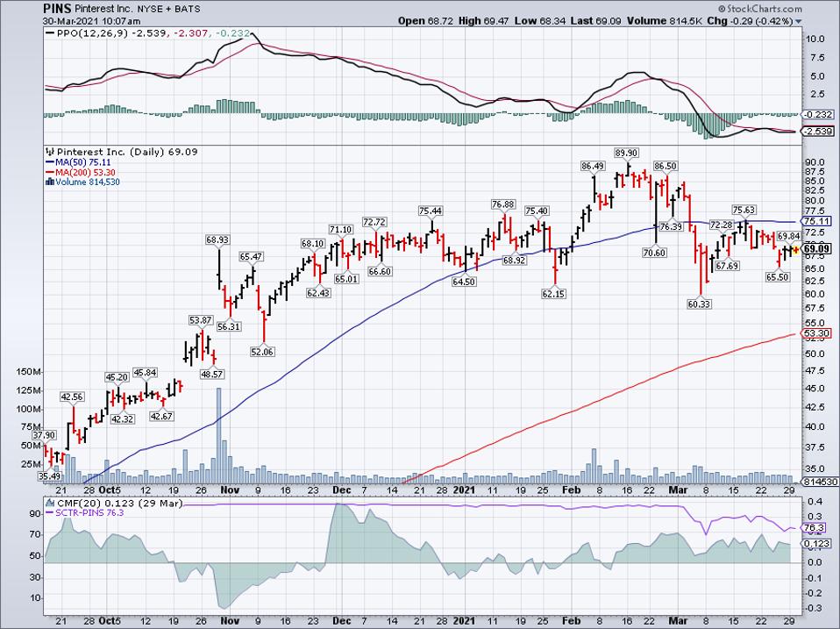Click the Open 68.72 value in the header
Image resolution: width=840 pixels, height=629 pixels.
click(426, 21)
